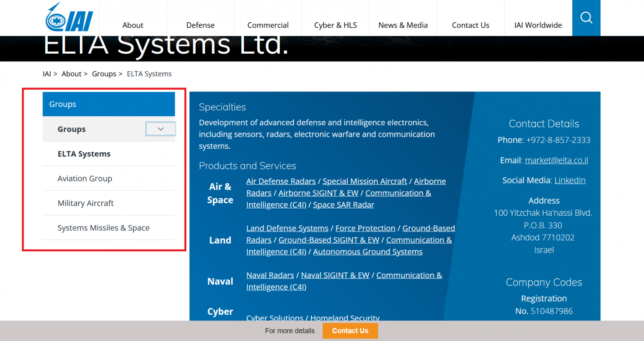Click the Land category label

[220, 240]
